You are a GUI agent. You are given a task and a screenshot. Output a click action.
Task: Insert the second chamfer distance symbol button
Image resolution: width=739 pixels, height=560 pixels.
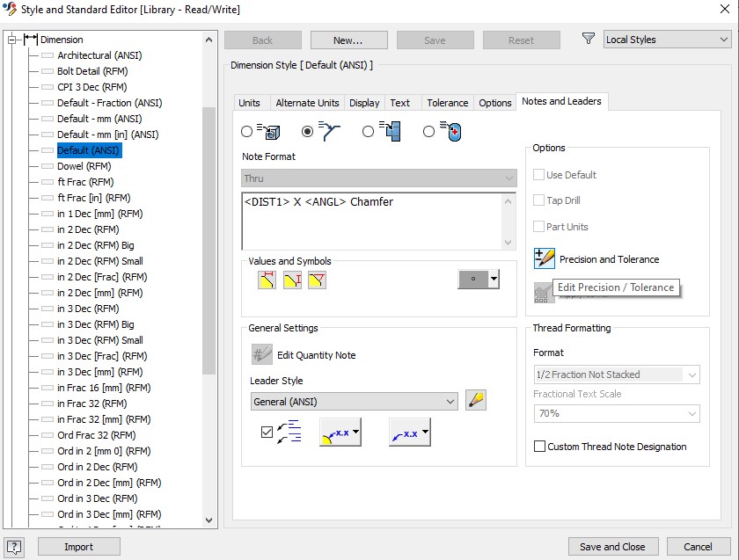coord(292,280)
